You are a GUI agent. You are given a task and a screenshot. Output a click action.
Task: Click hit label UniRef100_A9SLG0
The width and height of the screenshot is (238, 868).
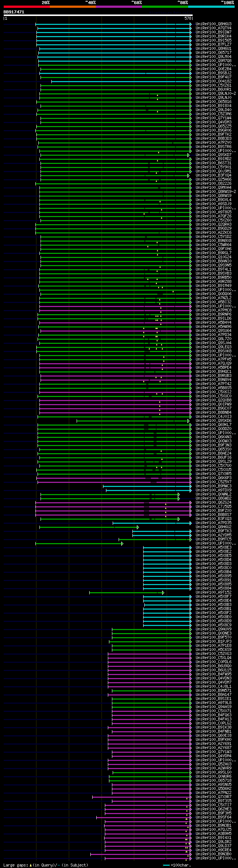pos(213,772)
